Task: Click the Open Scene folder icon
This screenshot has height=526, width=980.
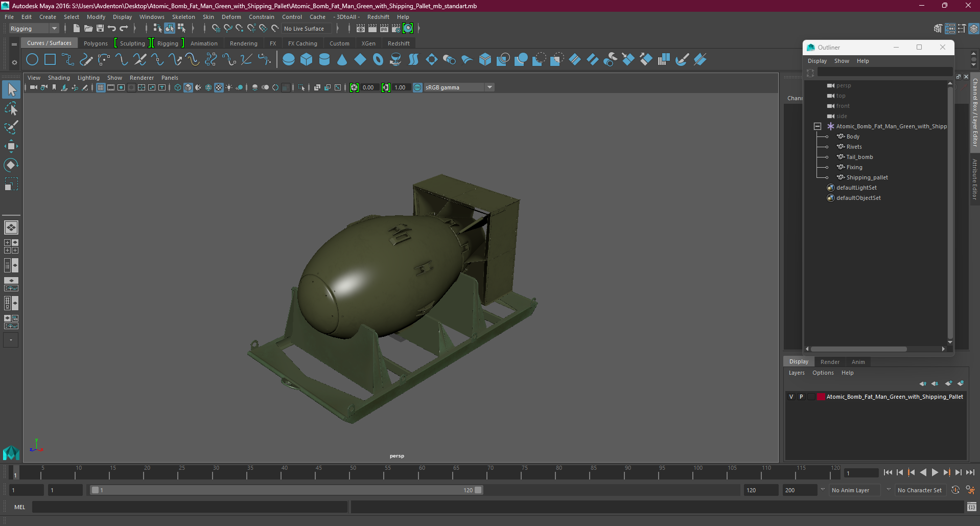Action: (x=88, y=29)
